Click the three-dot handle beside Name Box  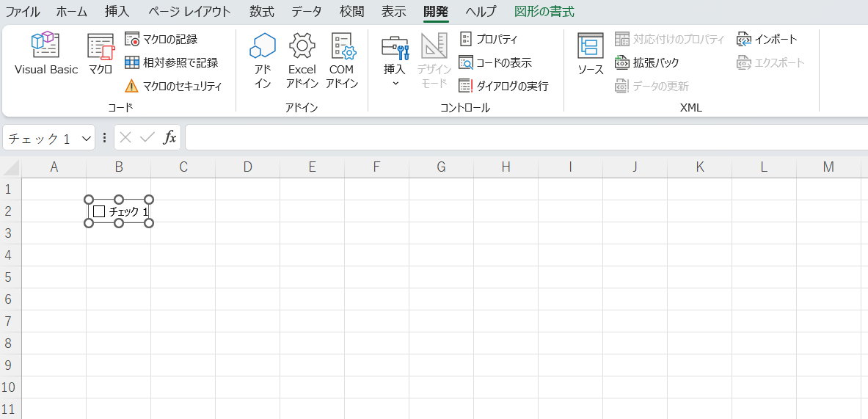pos(104,139)
